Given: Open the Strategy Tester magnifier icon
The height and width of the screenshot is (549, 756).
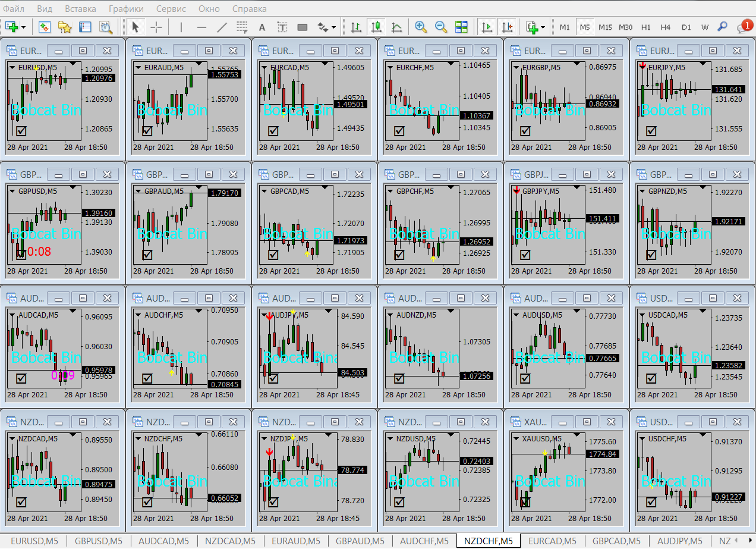Looking at the screenshot, I should pyautogui.click(x=106, y=27).
